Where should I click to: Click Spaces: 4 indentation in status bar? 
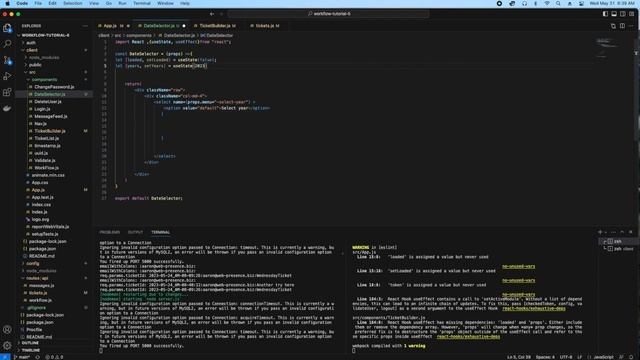click(x=545, y=357)
